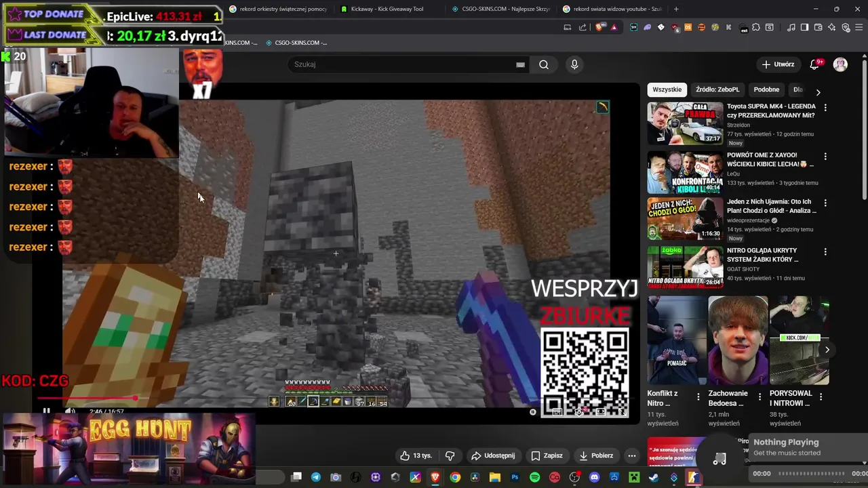Mute the video using the speaker icon

(70, 411)
